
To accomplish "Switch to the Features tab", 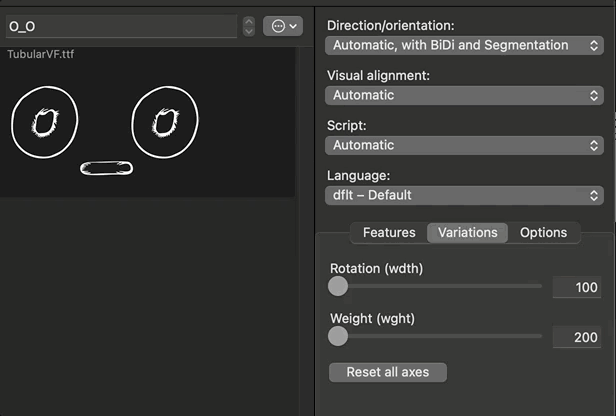I will [x=389, y=232].
